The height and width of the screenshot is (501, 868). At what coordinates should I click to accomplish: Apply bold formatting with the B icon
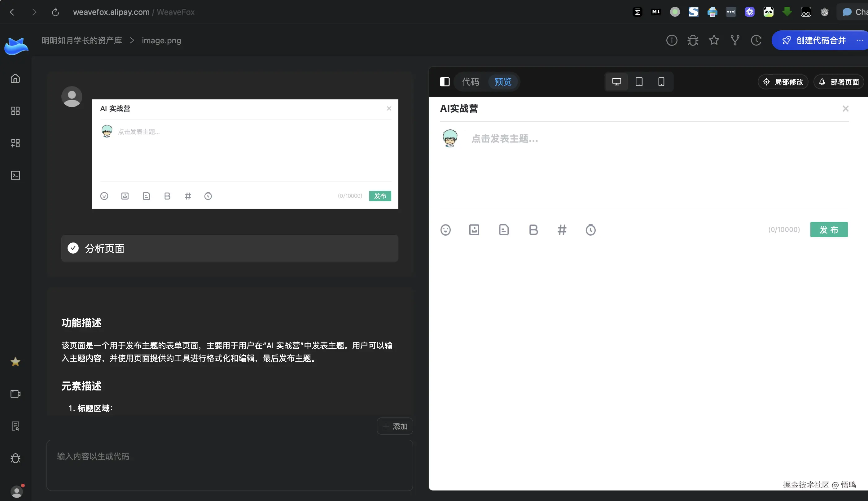pyautogui.click(x=533, y=229)
